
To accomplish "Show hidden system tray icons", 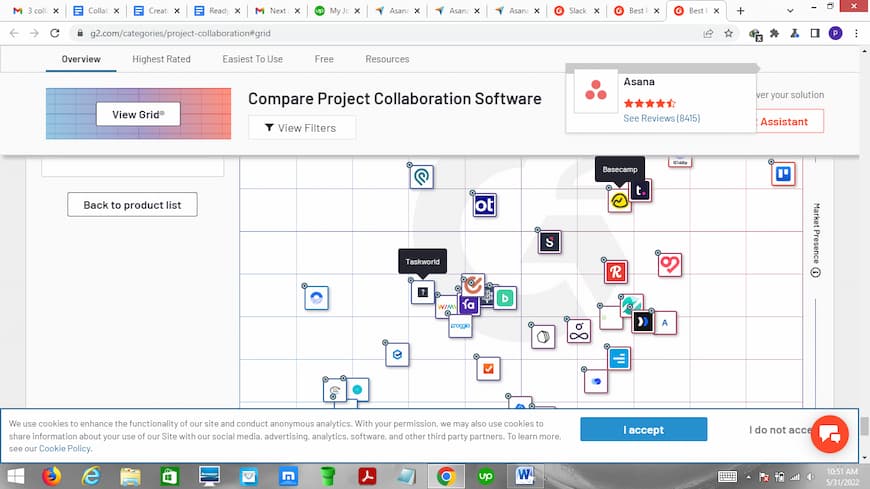I will (x=748, y=477).
